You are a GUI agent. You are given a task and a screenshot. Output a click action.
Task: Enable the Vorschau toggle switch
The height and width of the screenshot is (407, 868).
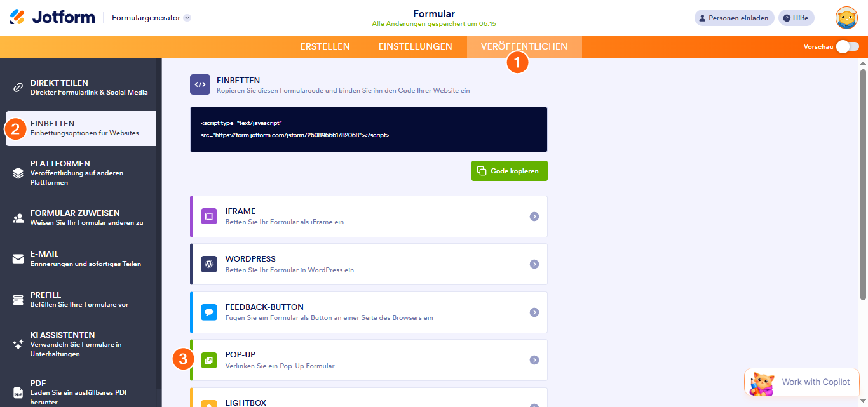click(x=848, y=46)
